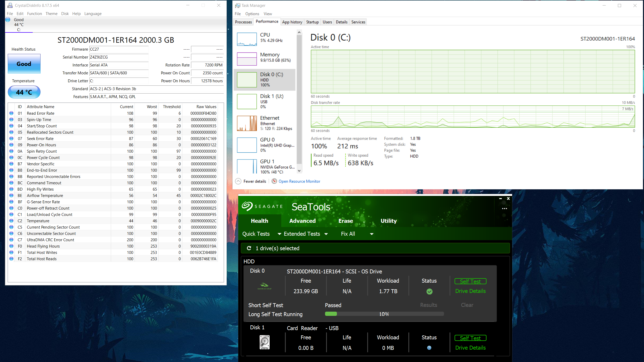Click the Open Resource Monitor link

click(299, 181)
